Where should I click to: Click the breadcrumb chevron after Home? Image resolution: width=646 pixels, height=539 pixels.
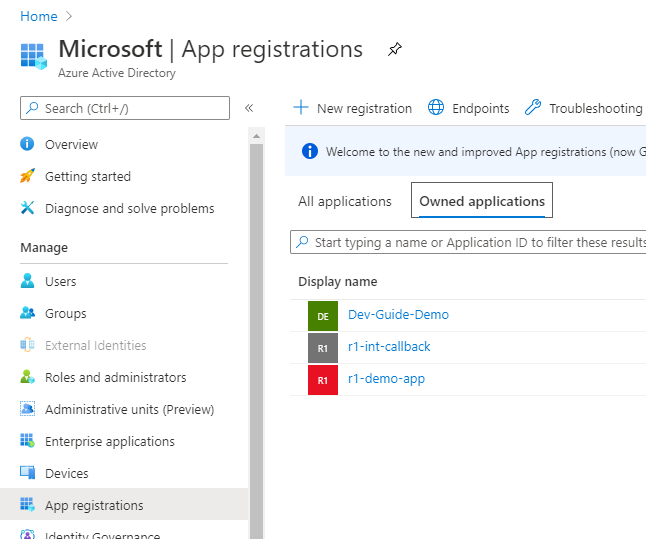69,16
